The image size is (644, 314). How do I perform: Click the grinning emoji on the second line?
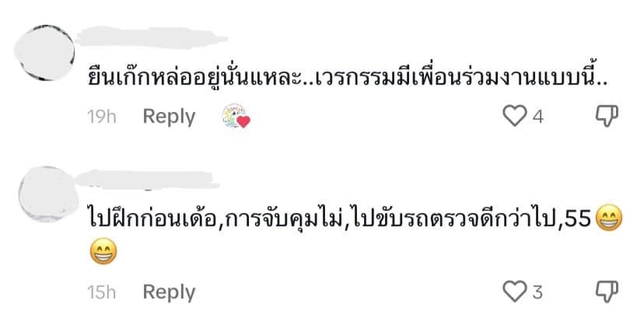(x=103, y=251)
